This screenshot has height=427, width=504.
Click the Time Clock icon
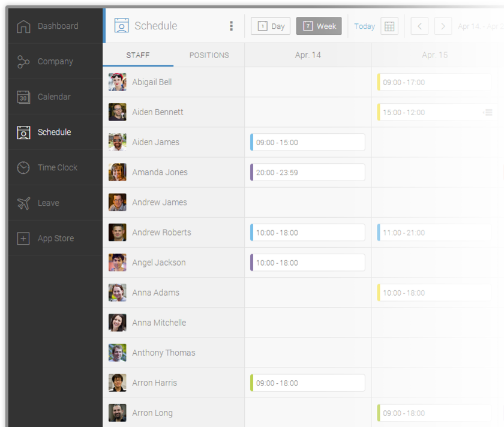coord(23,168)
